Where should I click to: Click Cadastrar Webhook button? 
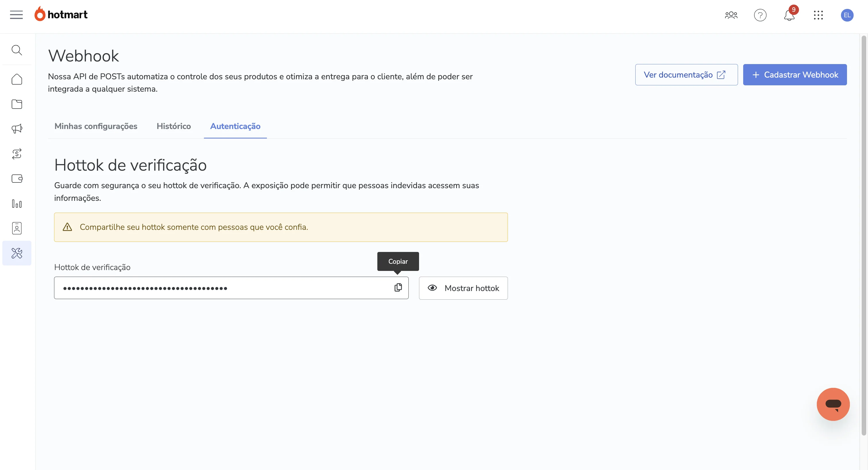tap(795, 74)
